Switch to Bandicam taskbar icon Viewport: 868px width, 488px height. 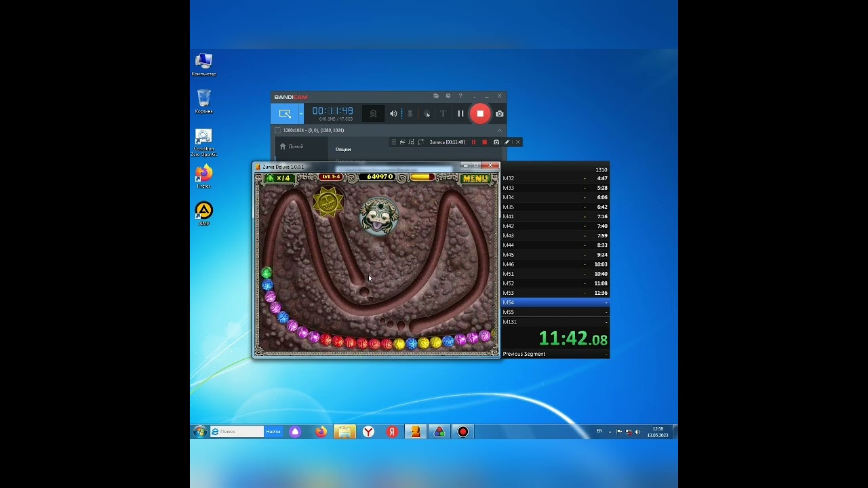tap(463, 432)
